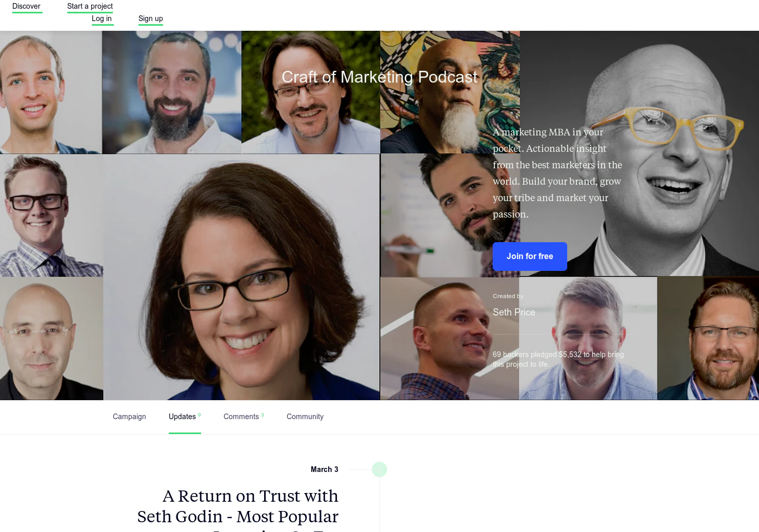Click the green March 3 timeline marker

point(379,469)
